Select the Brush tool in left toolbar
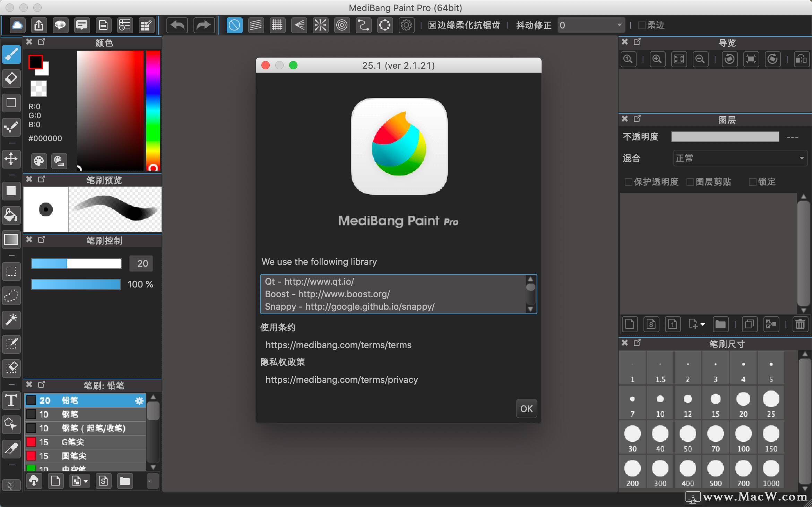The width and height of the screenshot is (812, 507). pyautogui.click(x=11, y=55)
